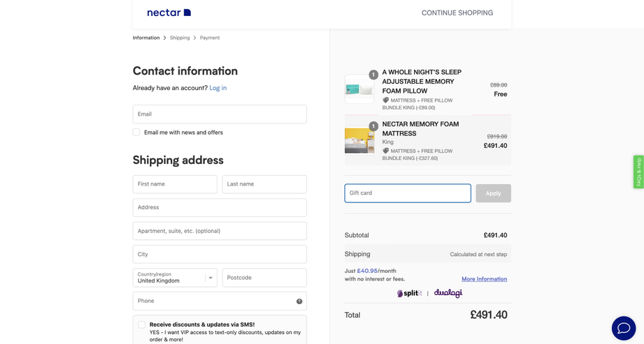The image size is (644, 344).
Task: Enable email me with news and offers
Action: point(137,133)
